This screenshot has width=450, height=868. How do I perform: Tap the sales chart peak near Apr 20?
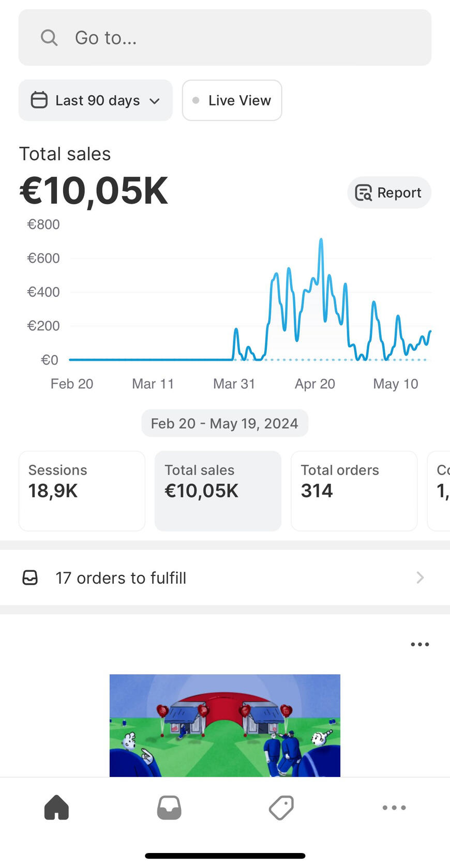tap(321, 241)
